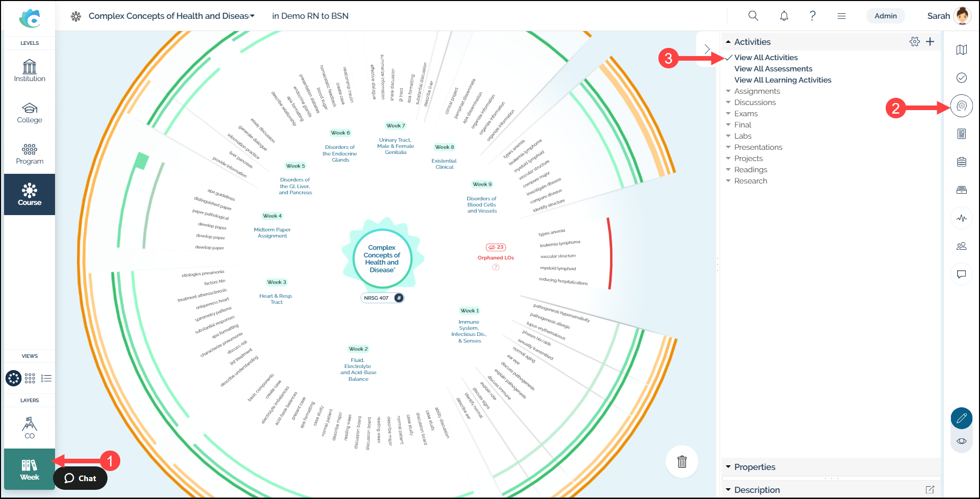
Task: Open the College level
Action: [x=30, y=113]
